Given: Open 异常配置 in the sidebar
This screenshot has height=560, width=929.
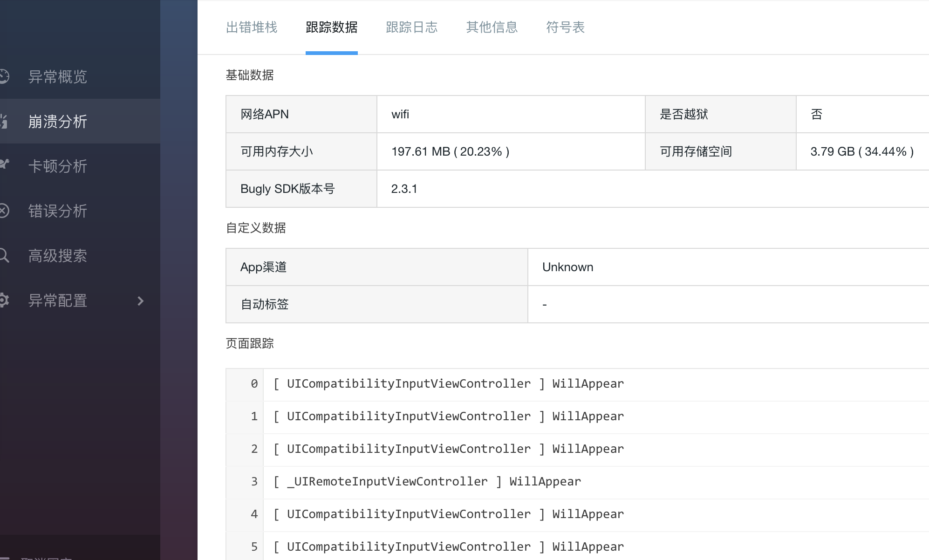Looking at the screenshot, I should 58,300.
